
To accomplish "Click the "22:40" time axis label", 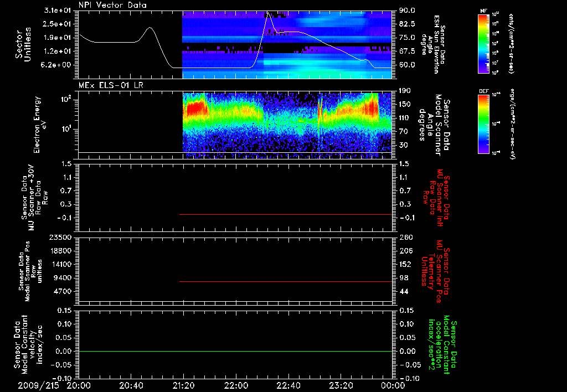I will [288, 385].
